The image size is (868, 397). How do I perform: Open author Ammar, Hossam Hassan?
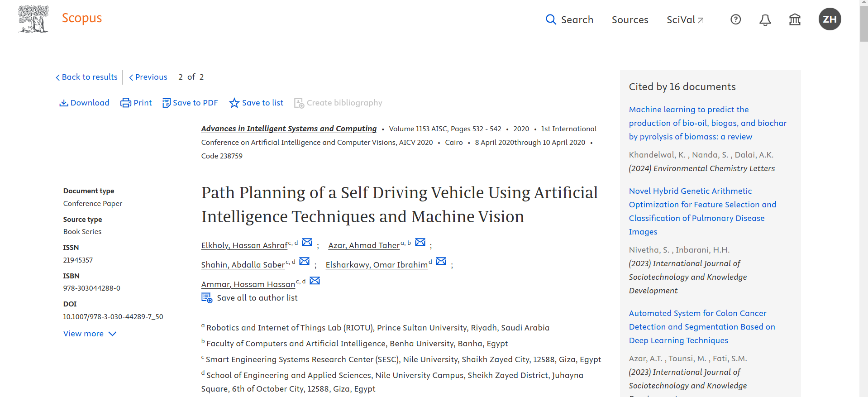point(248,284)
